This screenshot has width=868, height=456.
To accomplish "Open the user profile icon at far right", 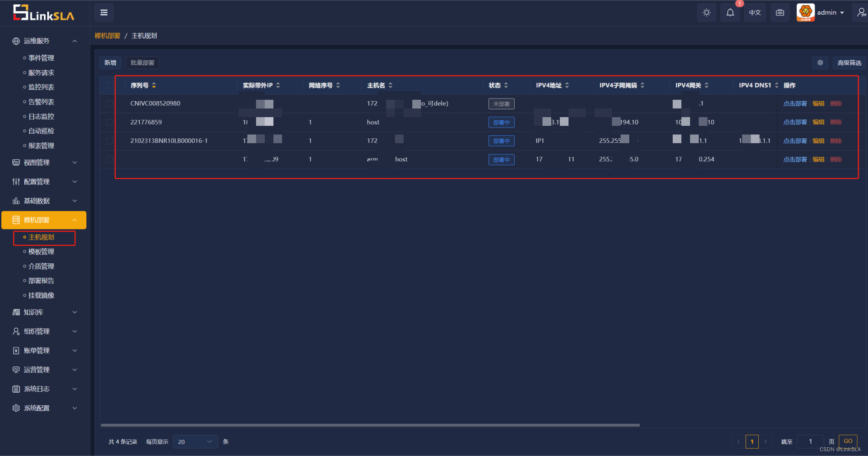I will click(861, 13).
